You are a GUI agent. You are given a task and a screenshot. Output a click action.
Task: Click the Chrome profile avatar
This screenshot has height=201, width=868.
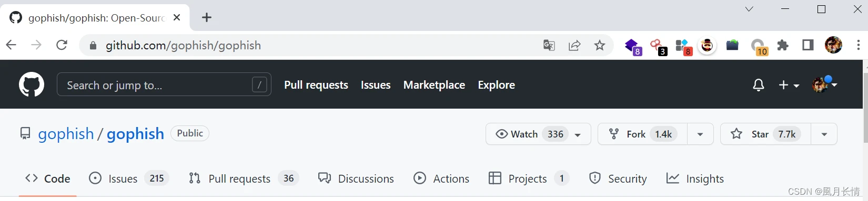pyautogui.click(x=833, y=46)
